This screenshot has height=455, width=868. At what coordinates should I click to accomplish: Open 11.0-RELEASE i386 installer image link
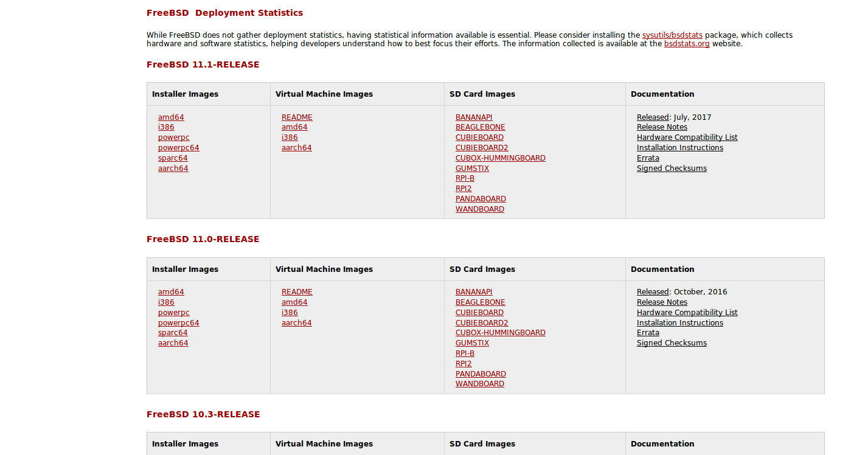coord(166,302)
